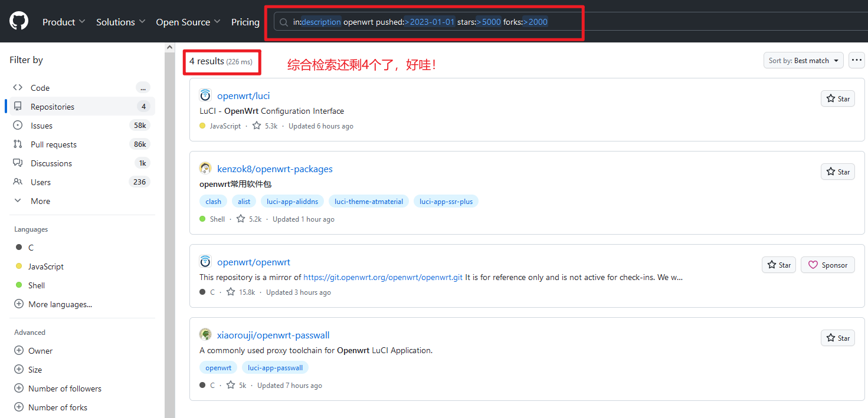Click the Discussions filter icon
The height and width of the screenshot is (418, 868).
18,163
